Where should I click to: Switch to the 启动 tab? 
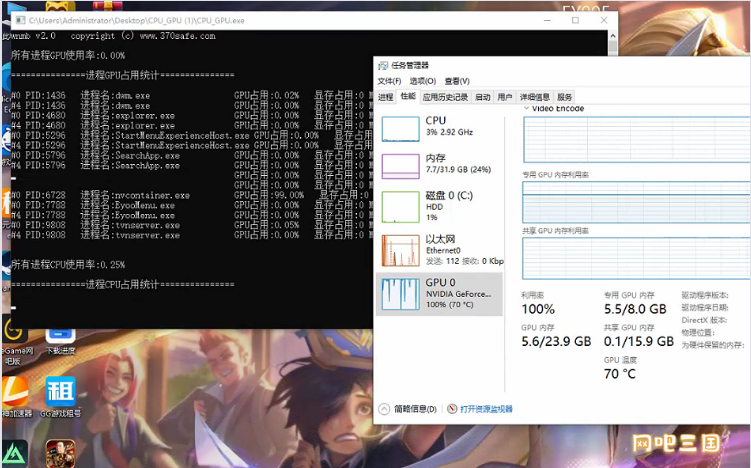(483, 97)
